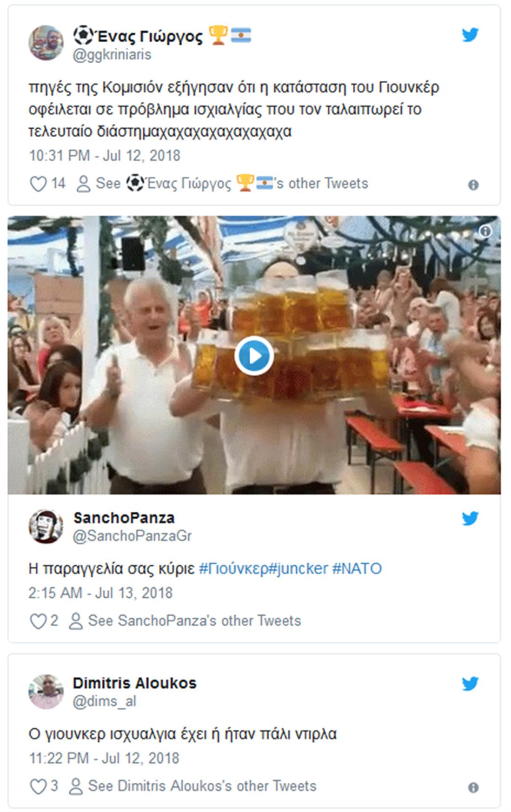The width and height of the screenshot is (511, 812).
Task: Like the SanchoPanza tweet with heart icon
Action: [x=38, y=621]
